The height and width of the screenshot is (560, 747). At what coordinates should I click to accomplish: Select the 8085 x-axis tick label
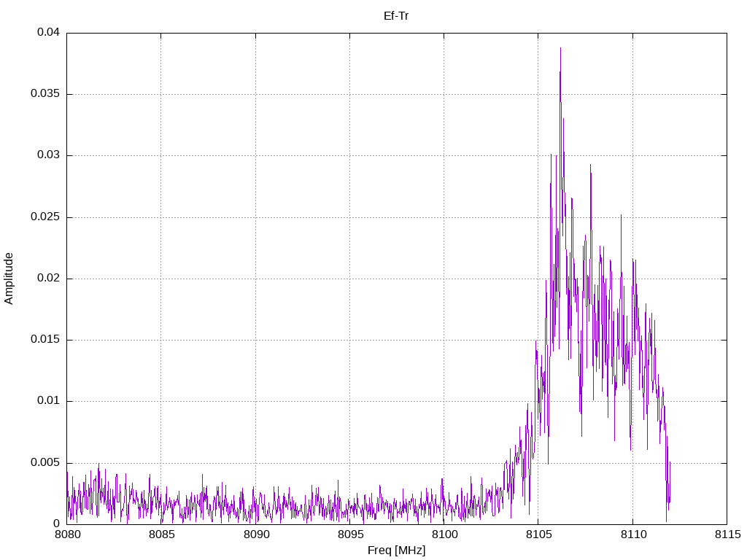pyautogui.click(x=161, y=534)
